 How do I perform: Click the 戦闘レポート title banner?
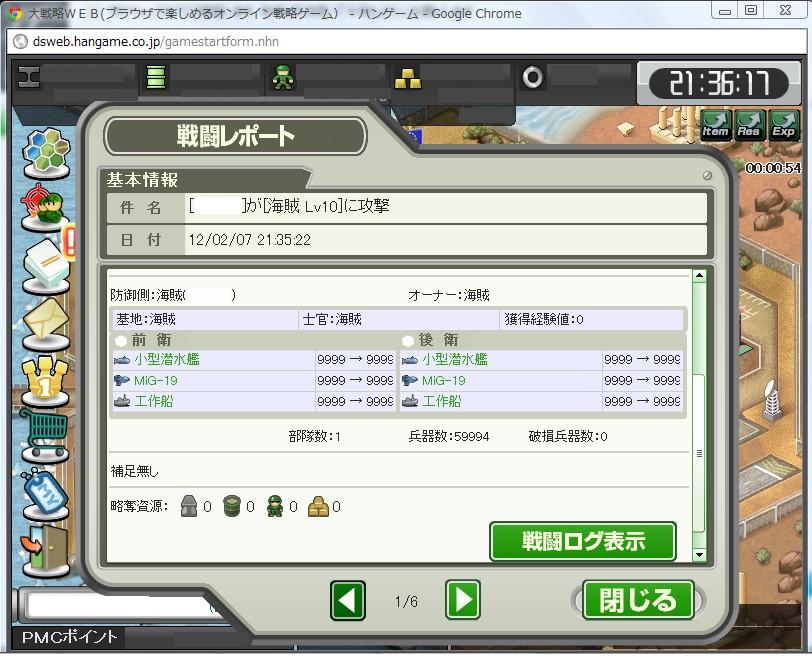(236, 136)
